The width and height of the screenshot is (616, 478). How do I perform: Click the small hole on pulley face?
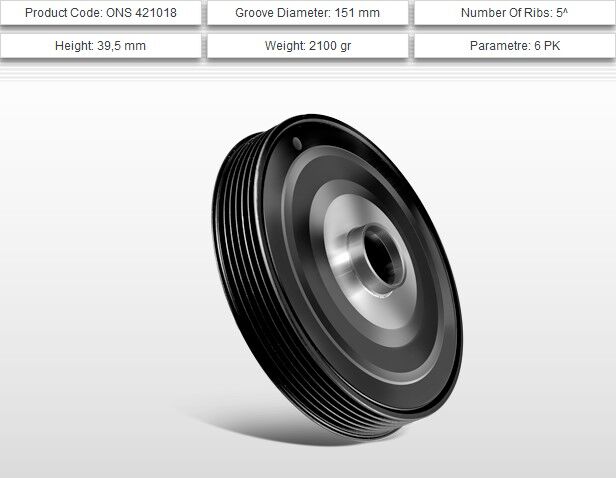point(297,144)
